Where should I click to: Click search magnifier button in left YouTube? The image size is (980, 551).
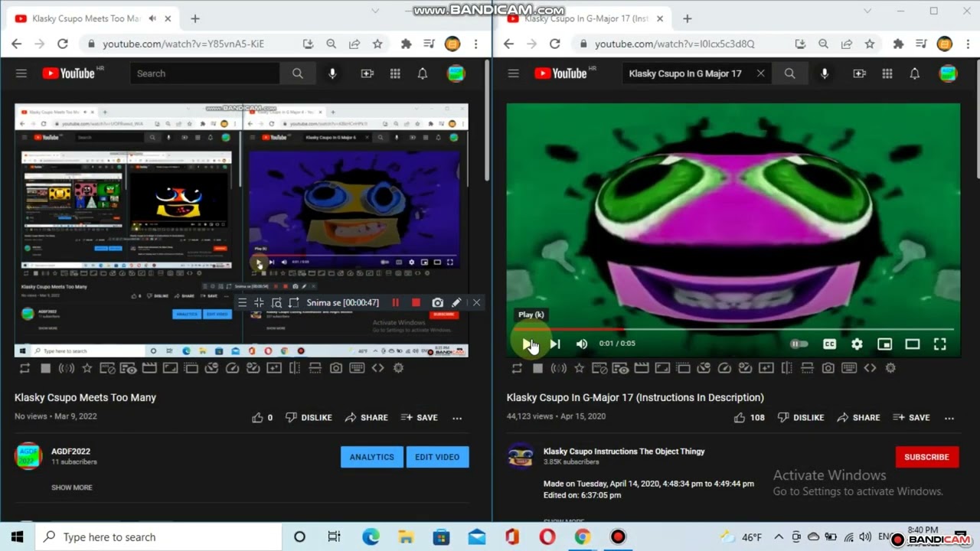(297, 73)
